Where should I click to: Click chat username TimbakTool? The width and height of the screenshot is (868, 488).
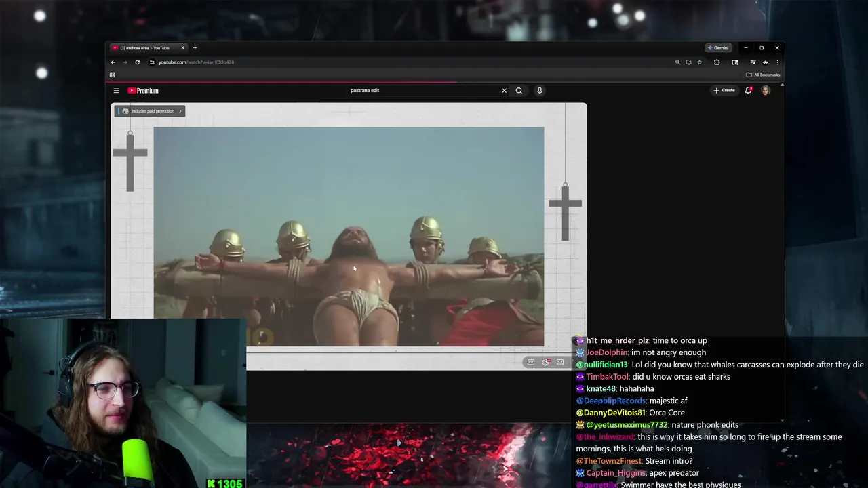[608, 377]
